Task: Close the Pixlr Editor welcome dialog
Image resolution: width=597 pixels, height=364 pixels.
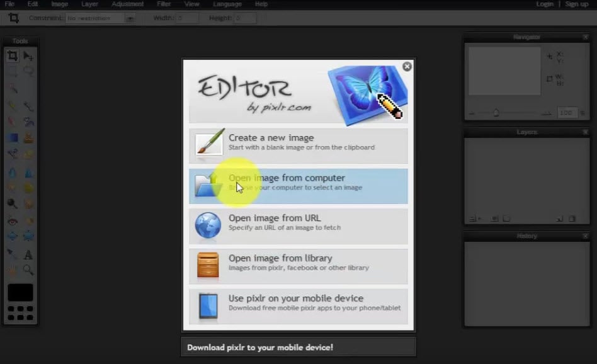Action: [407, 67]
